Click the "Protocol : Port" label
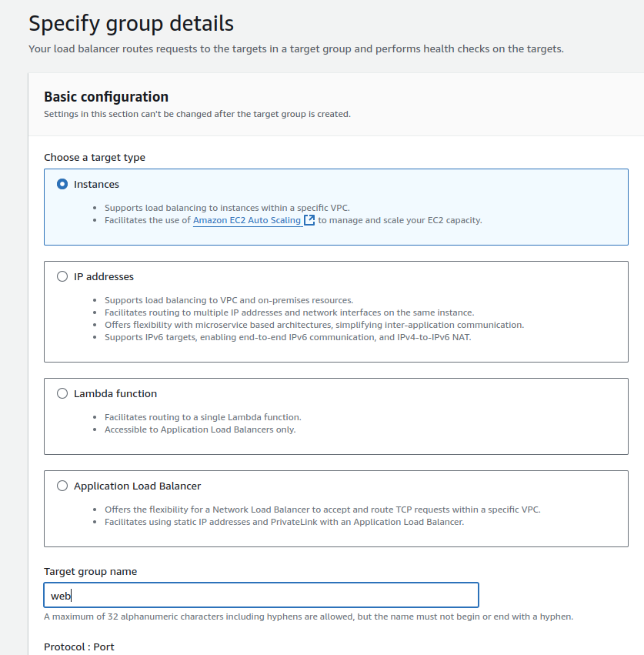The image size is (644, 655). tap(79, 647)
